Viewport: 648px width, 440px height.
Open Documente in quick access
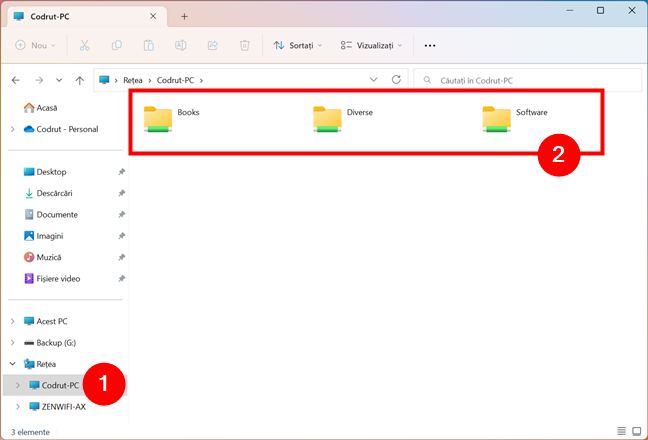[x=51, y=215]
